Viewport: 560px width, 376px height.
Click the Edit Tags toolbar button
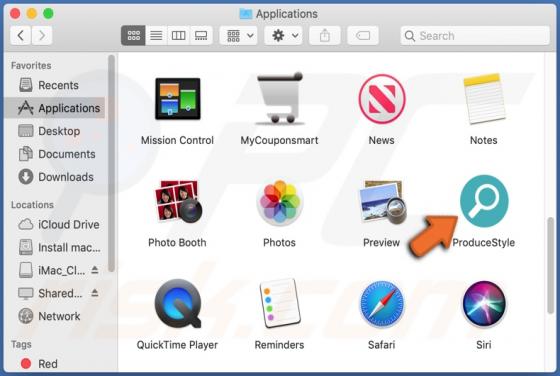(363, 35)
